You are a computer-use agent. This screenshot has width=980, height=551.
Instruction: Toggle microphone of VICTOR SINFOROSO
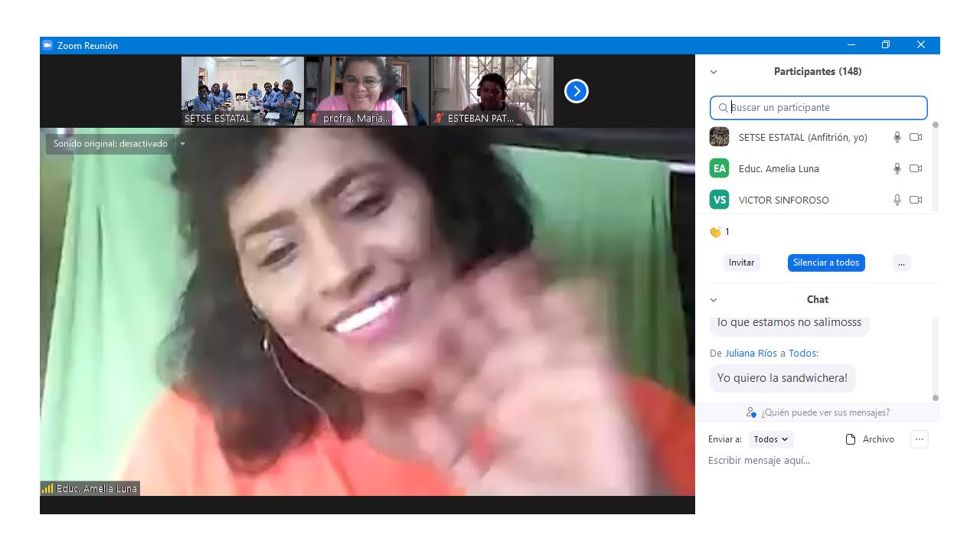[897, 200]
